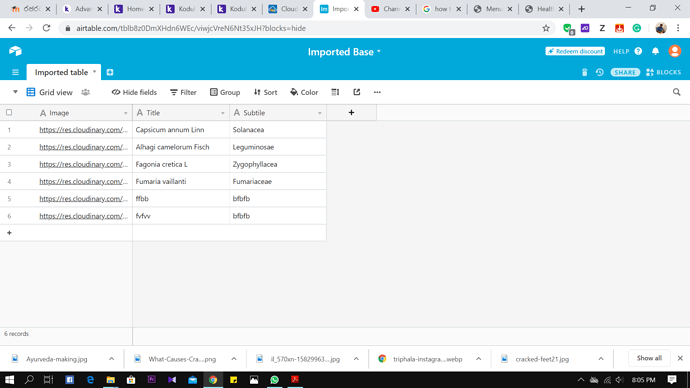Click Redeem discount button
This screenshot has width=690, height=388.
[575, 51]
